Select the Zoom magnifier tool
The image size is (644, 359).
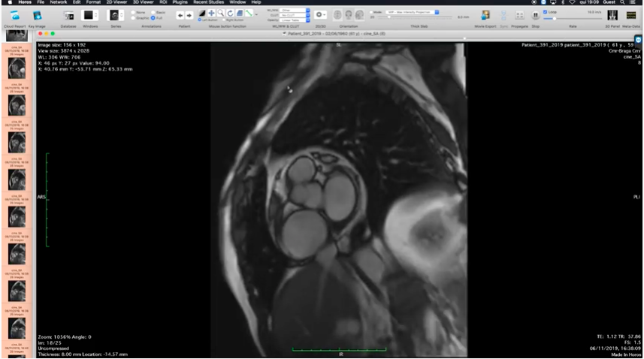pyautogui.click(x=221, y=14)
